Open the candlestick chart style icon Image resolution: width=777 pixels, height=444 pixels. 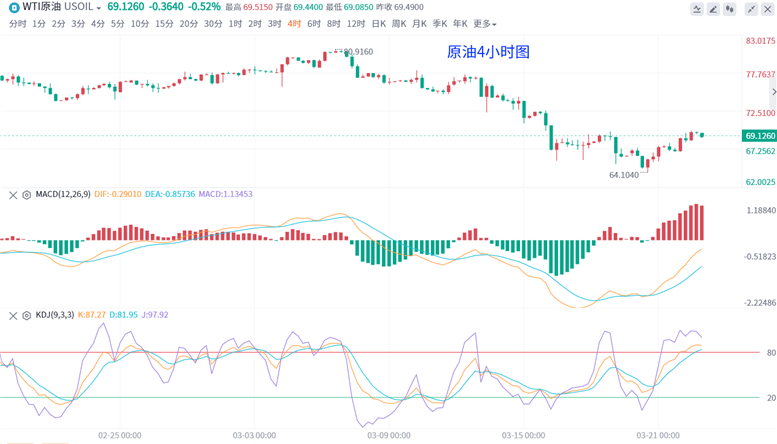[x=732, y=9]
